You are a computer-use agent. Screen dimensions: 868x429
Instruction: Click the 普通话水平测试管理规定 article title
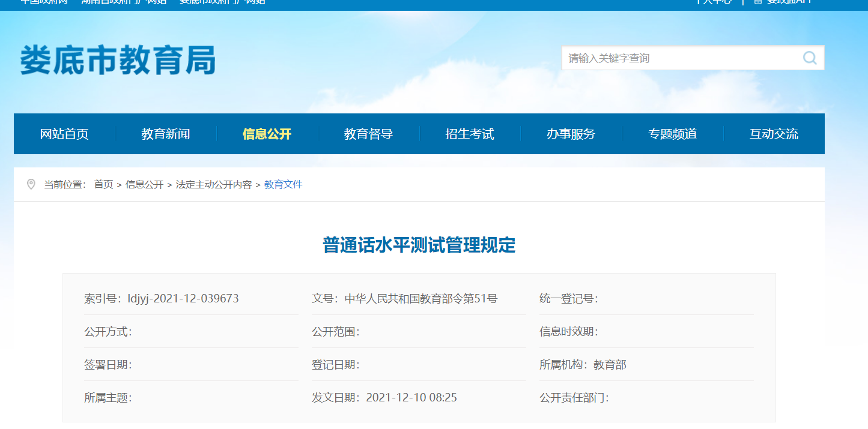[x=419, y=245]
